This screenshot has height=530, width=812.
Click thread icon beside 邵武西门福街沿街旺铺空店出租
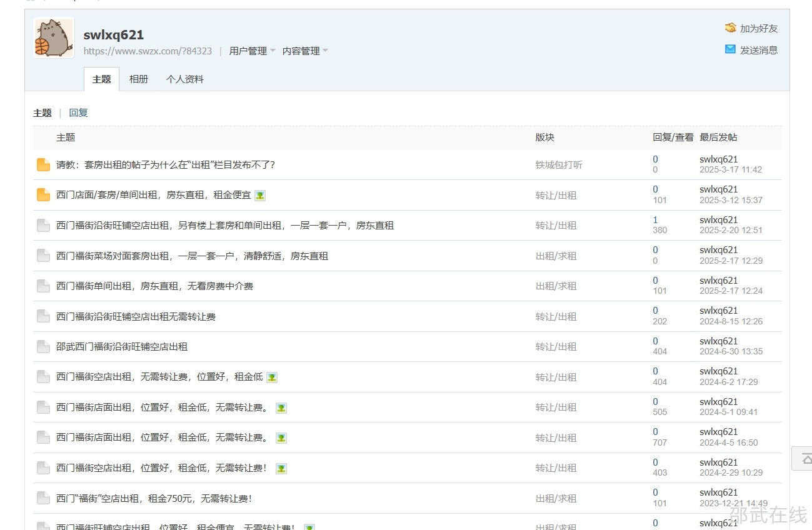point(43,347)
